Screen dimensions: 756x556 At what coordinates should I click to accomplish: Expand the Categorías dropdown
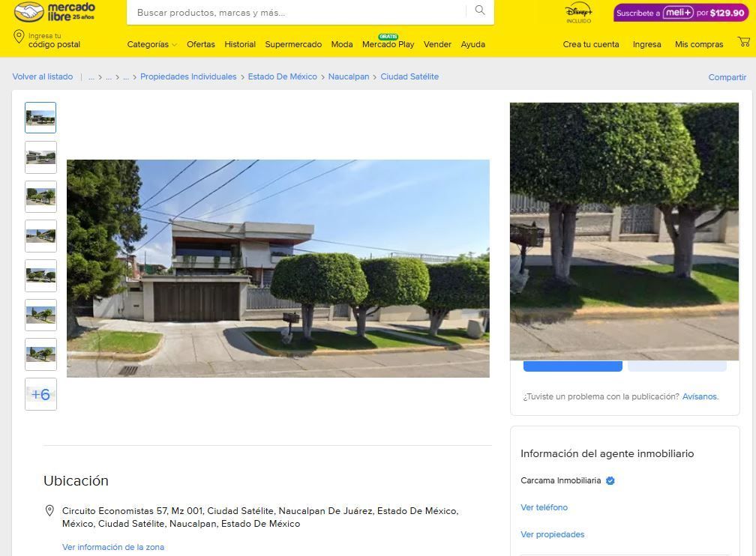point(151,44)
